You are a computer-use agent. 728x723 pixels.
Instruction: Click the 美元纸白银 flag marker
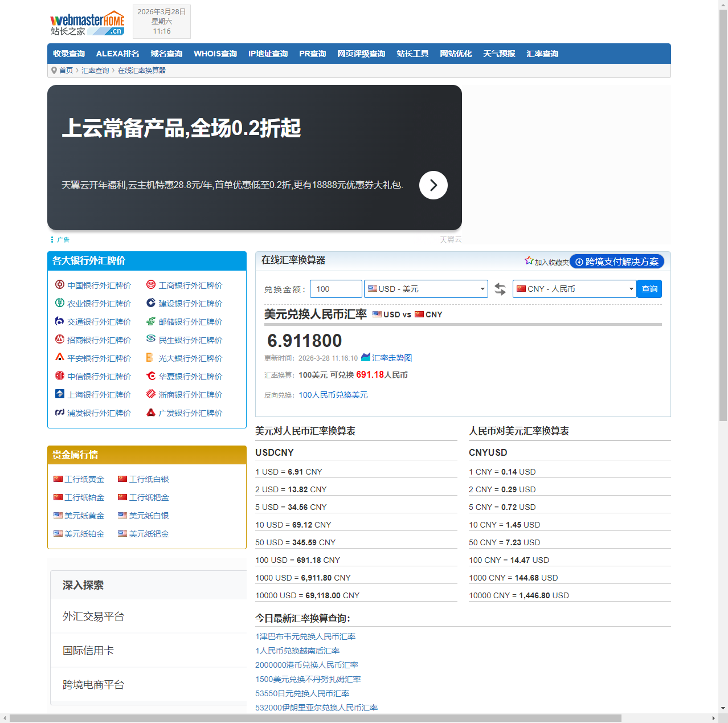pyautogui.click(x=122, y=515)
